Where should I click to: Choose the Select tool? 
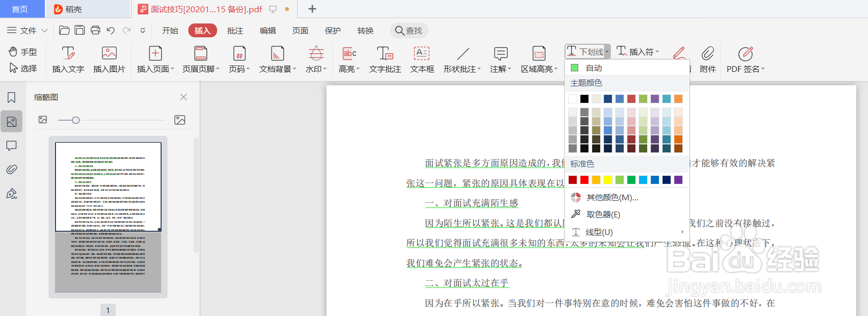(23, 68)
